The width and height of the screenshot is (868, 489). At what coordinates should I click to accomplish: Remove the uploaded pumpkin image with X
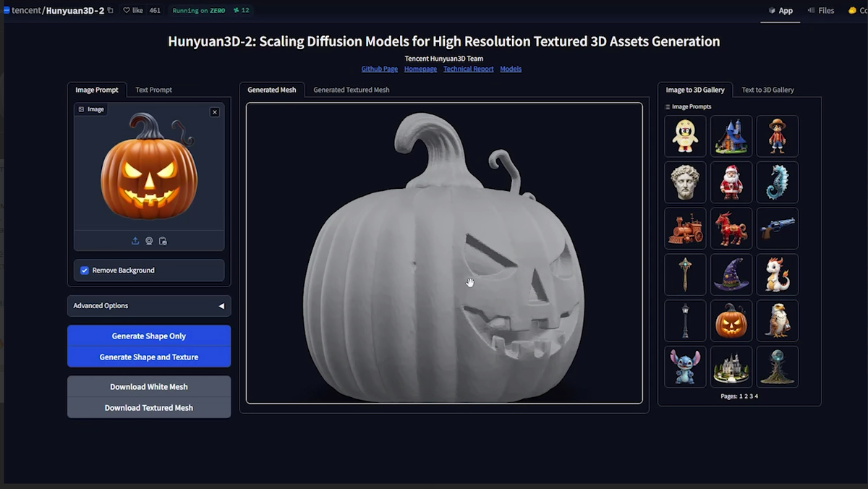click(215, 111)
